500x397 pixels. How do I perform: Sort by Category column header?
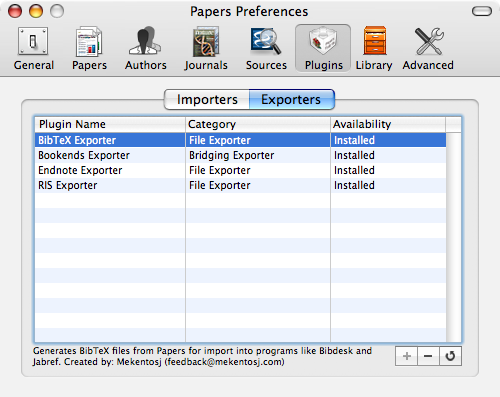(x=258, y=124)
